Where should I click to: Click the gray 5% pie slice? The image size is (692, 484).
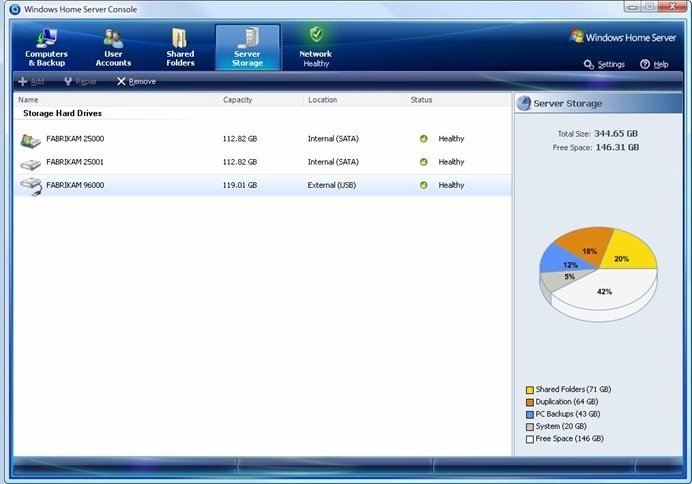click(560, 280)
